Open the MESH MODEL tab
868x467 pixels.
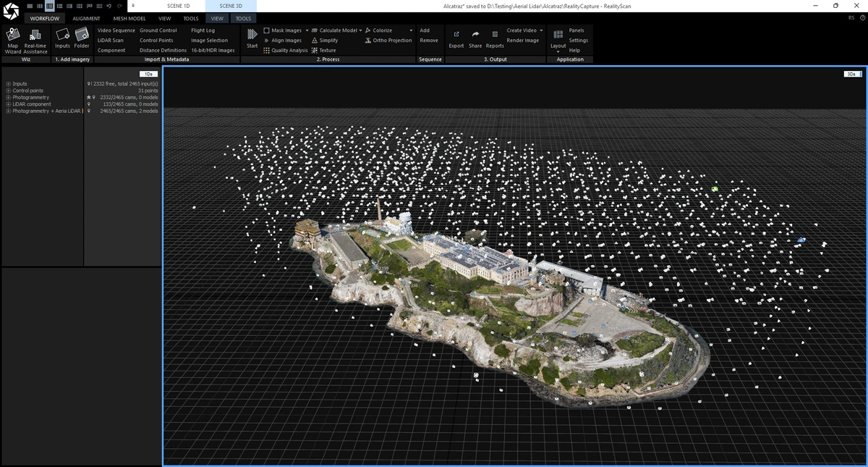pyautogui.click(x=129, y=19)
